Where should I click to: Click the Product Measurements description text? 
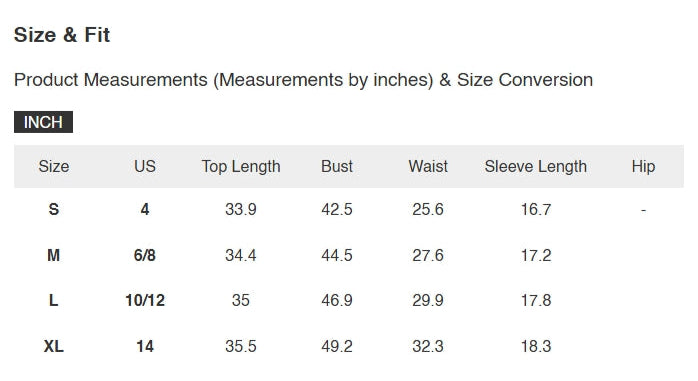coord(303,80)
